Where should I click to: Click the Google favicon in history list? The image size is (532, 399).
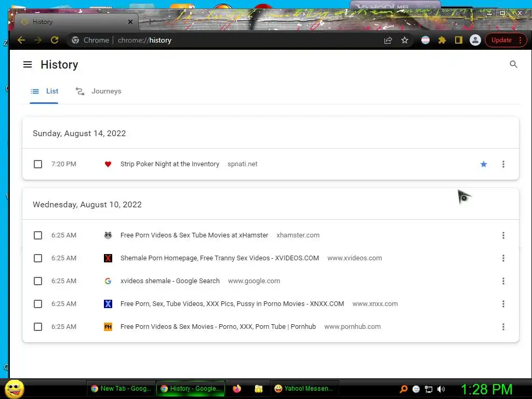tap(108, 281)
